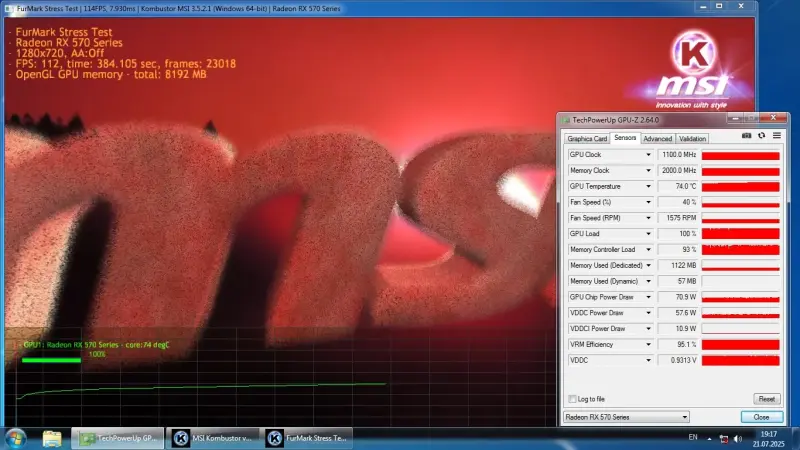Viewport: 800px width, 450px height.
Task: Take a GPU-Z screenshot with camera icon
Action: 746,136
